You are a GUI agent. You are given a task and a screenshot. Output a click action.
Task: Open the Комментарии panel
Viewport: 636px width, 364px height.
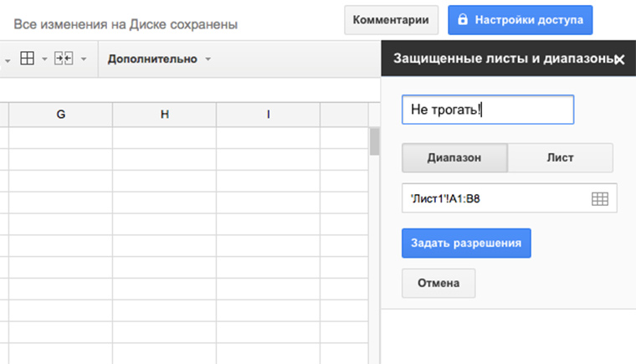[x=392, y=19]
